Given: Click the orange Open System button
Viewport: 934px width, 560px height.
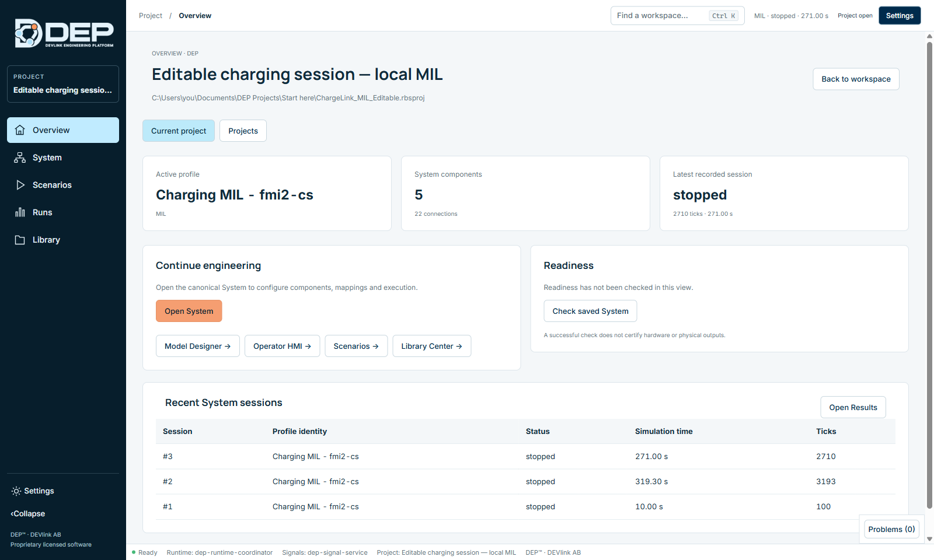Looking at the screenshot, I should (x=189, y=311).
